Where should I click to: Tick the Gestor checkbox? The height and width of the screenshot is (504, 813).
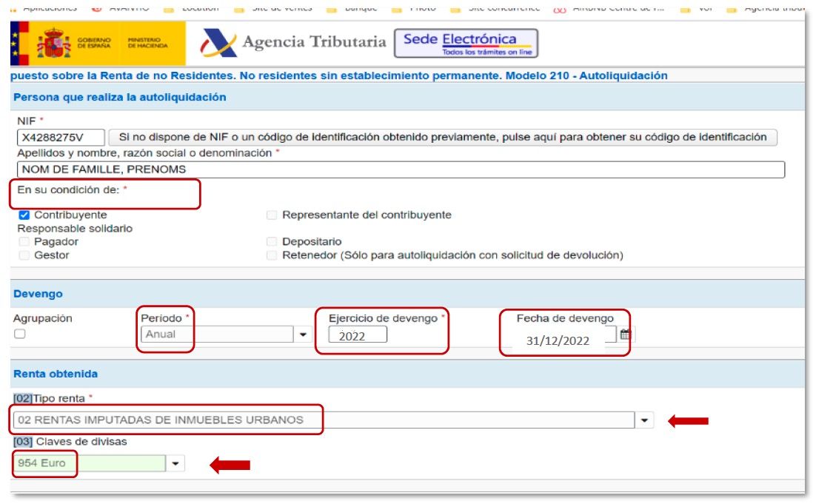[24, 255]
